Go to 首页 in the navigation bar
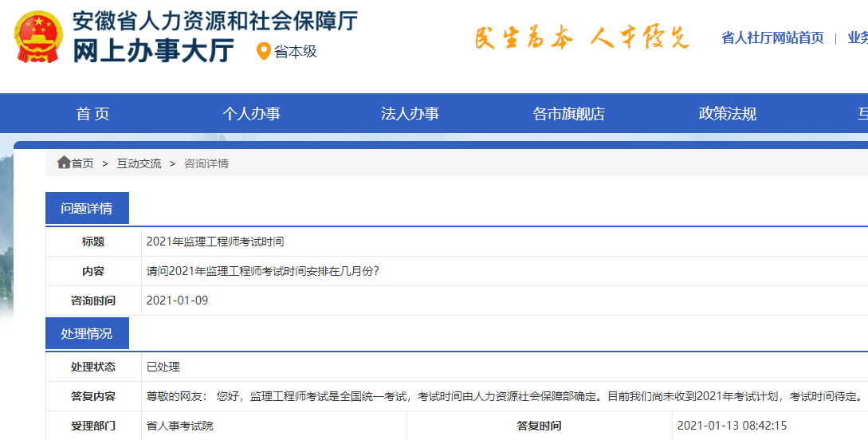The width and height of the screenshot is (868, 440). 92,114
